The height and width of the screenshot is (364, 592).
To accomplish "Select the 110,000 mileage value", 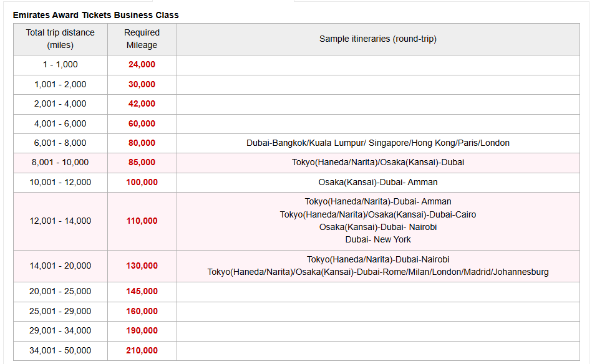I will tap(142, 221).
